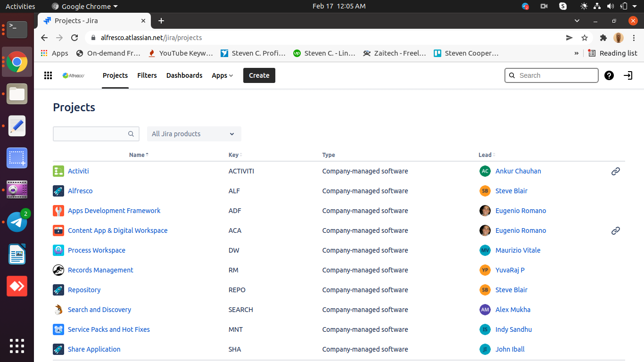The image size is (644, 362).
Task: Open a new Chrome tab with plus
Action: coord(161,21)
